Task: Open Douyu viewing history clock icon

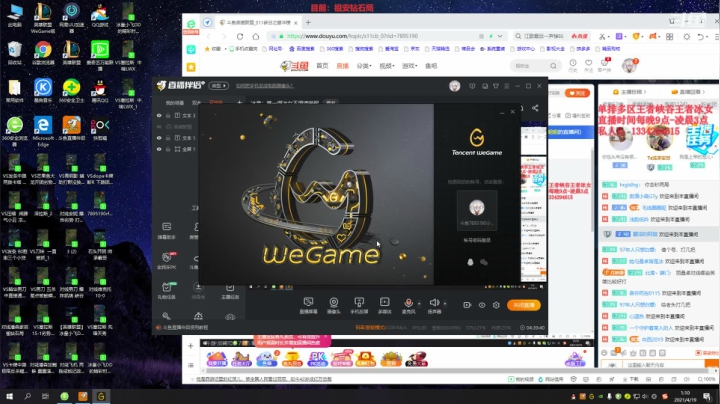Action: pyautogui.click(x=573, y=65)
